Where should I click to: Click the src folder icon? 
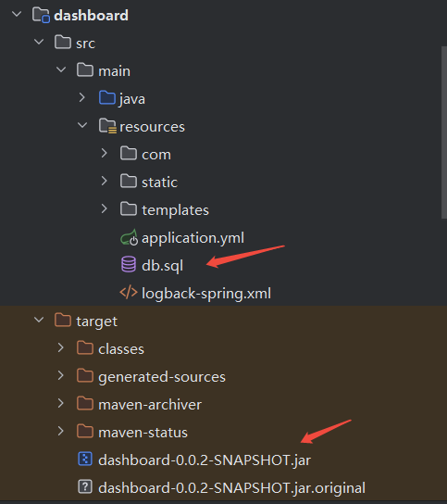click(x=63, y=42)
